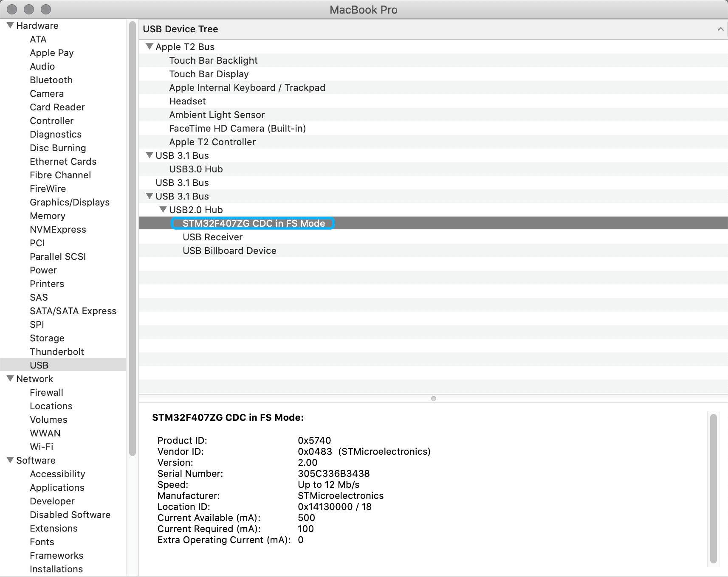
Task: Click the sidebar vertical scrollbar
Action: click(x=133, y=238)
